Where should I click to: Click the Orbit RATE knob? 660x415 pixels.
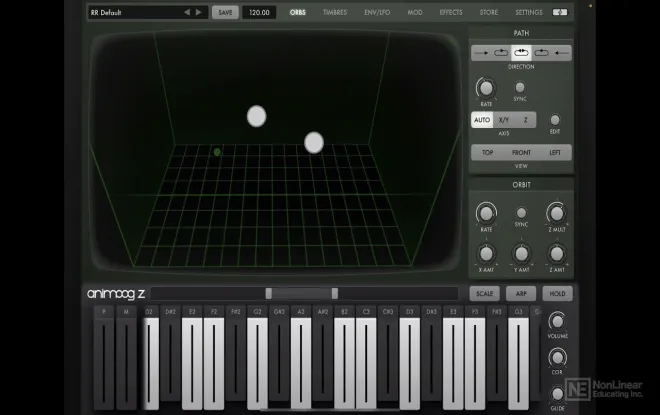click(x=486, y=213)
